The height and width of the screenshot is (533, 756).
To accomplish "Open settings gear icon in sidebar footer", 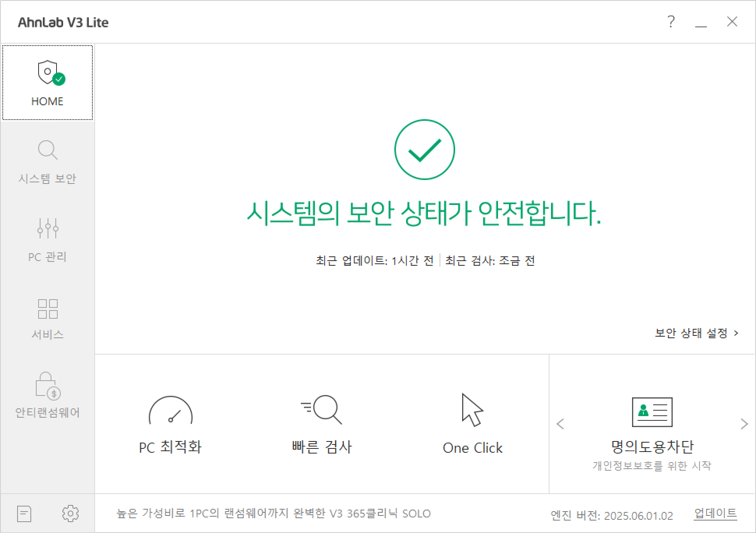I will 71,514.
